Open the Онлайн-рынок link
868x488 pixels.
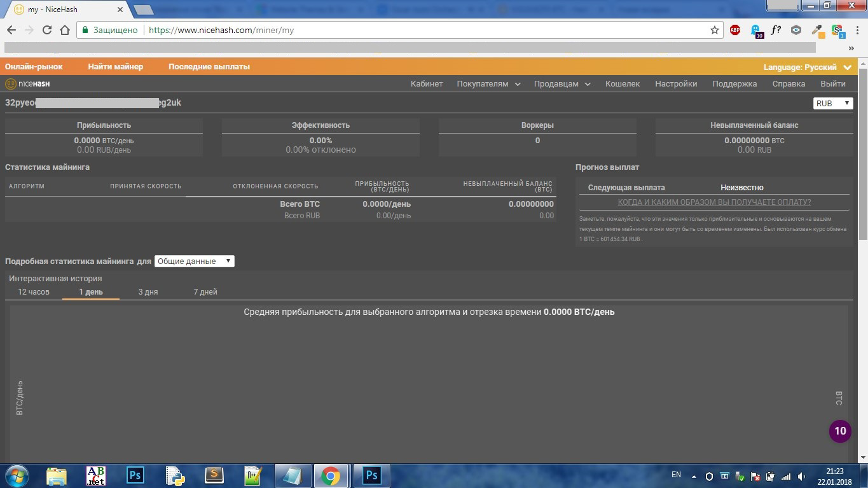tap(34, 67)
